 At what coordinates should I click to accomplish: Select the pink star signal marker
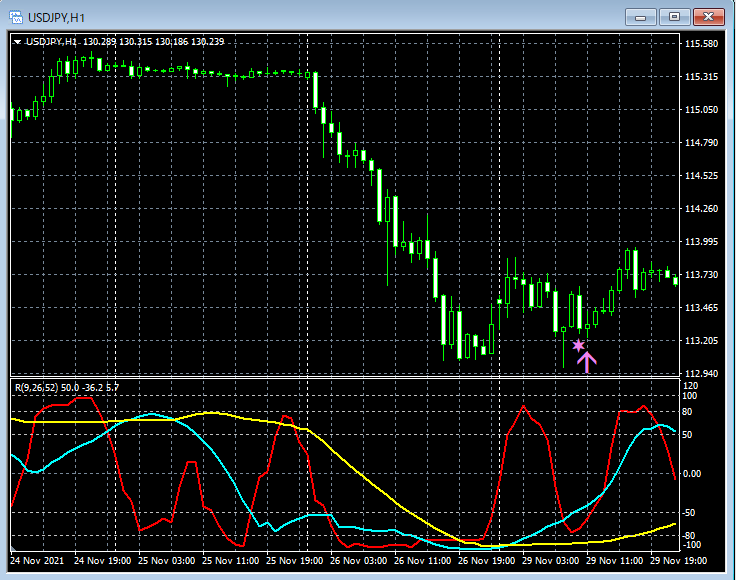click(x=578, y=346)
